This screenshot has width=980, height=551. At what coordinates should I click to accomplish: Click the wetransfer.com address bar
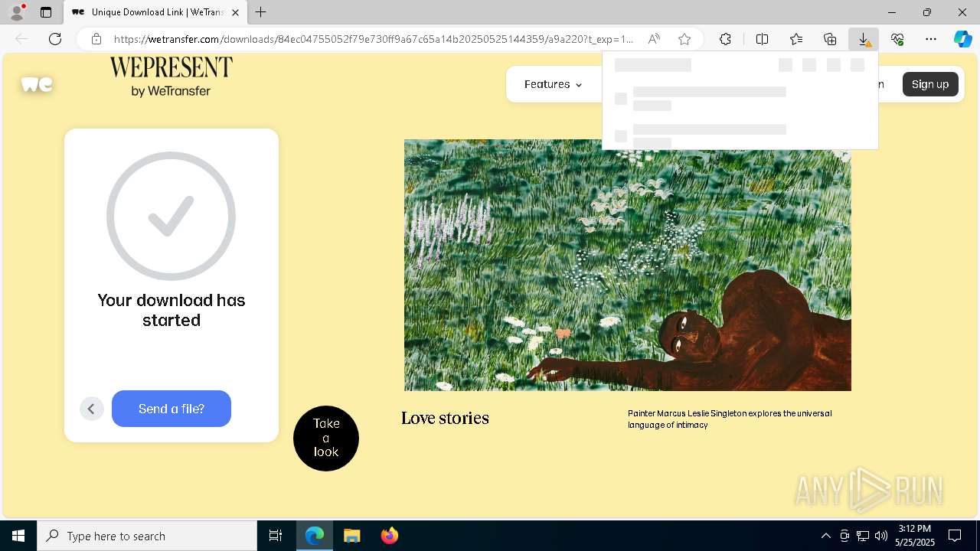[x=374, y=39]
